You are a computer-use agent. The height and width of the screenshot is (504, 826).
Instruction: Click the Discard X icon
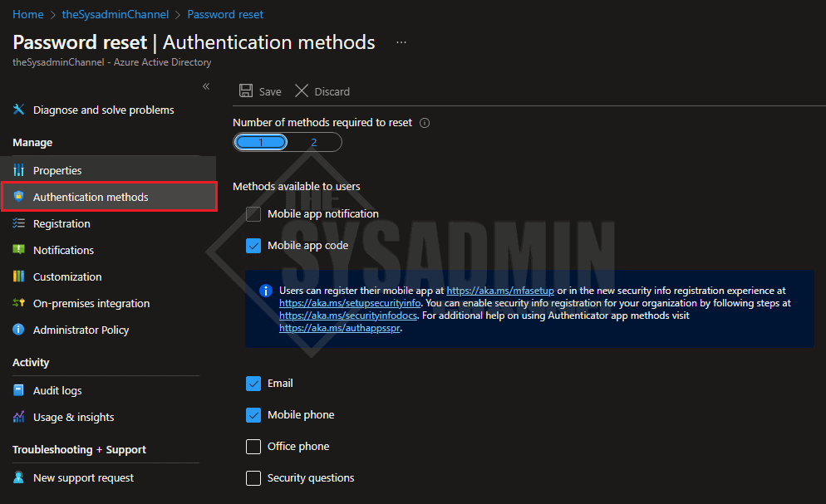(302, 91)
